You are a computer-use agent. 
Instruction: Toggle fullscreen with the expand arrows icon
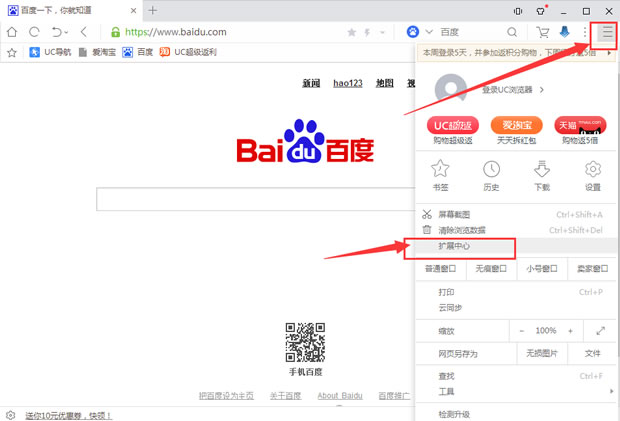(600, 330)
